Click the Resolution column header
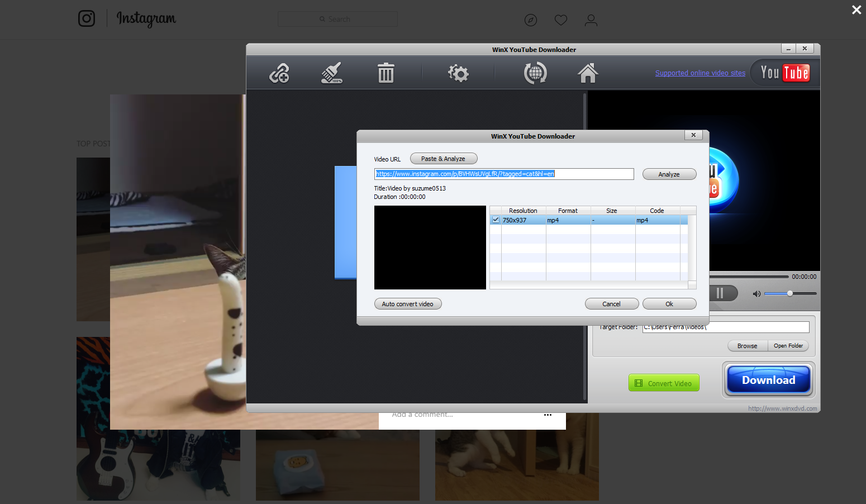The image size is (866, 504). [x=522, y=211]
